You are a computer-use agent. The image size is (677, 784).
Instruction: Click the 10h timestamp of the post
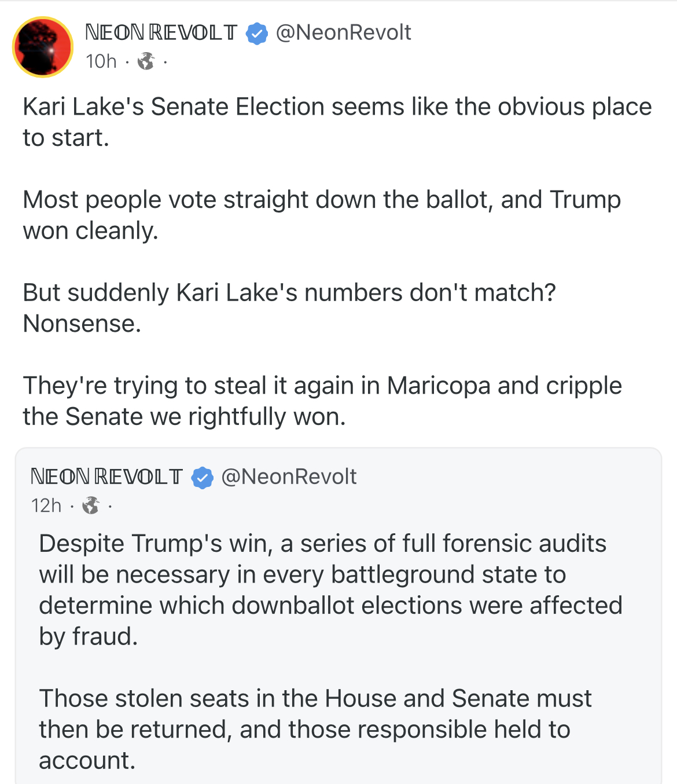101,61
